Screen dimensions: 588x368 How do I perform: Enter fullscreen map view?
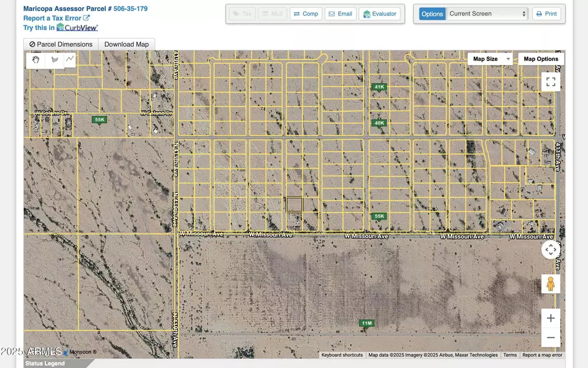point(550,80)
